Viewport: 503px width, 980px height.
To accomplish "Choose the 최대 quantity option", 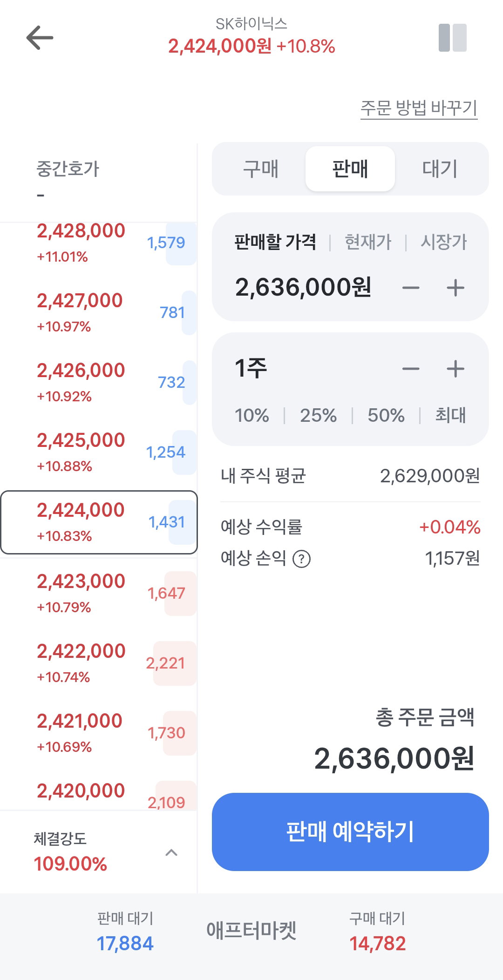I will pyautogui.click(x=450, y=415).
